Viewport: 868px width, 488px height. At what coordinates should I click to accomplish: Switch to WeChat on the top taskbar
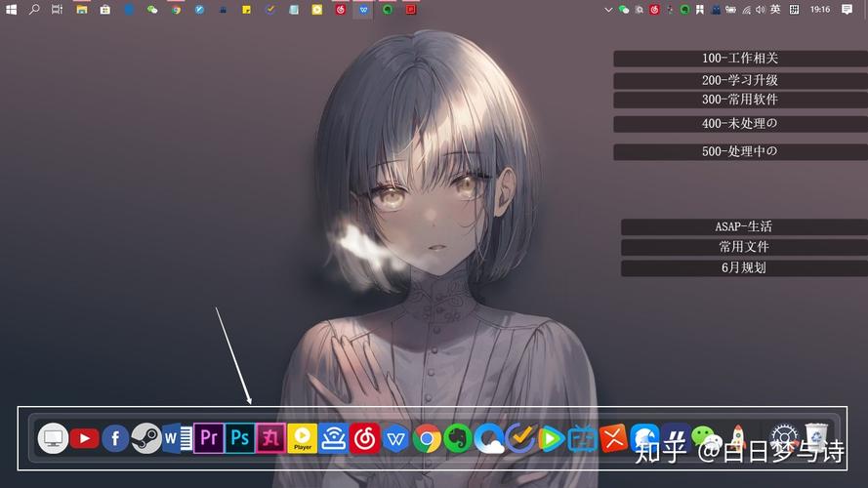pyautogui.click(x=152, y=10)
